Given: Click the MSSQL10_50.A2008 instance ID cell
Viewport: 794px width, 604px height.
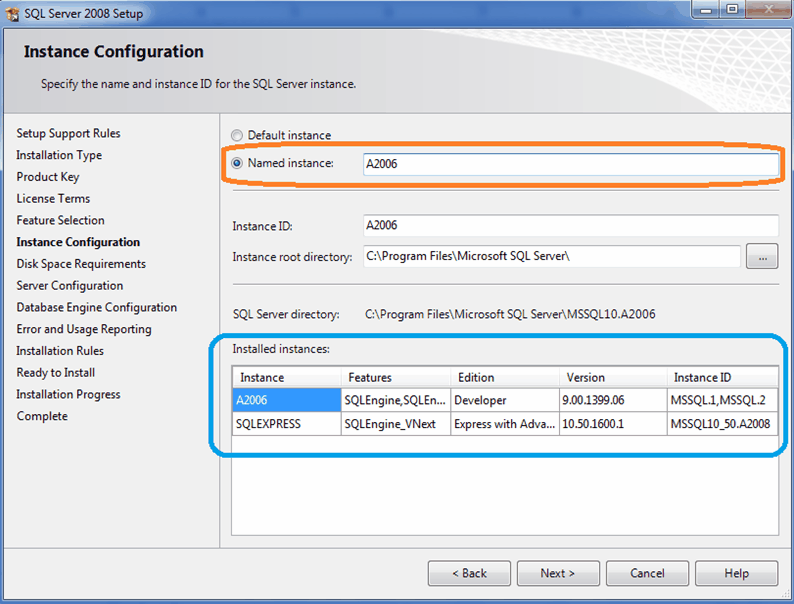Looking at the screenshot, I should 723,424.
